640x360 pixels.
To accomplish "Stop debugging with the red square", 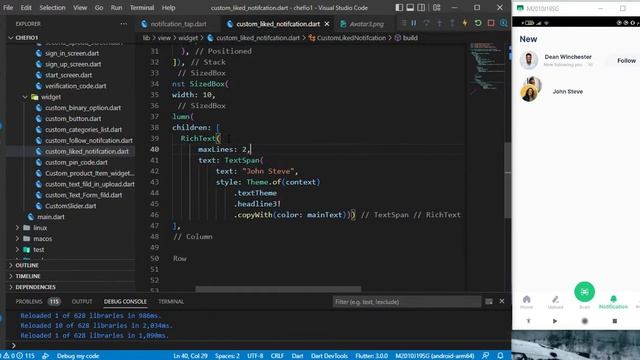I will point(491,23).
